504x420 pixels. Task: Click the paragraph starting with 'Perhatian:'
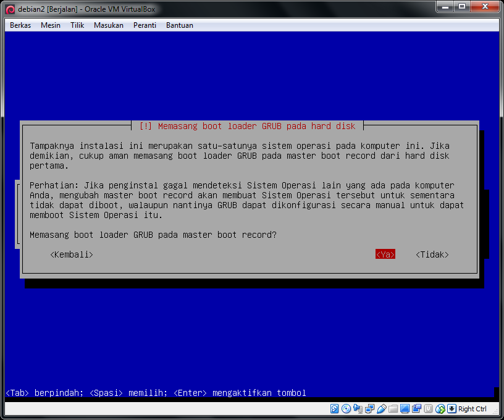click(x=247, y=200)
